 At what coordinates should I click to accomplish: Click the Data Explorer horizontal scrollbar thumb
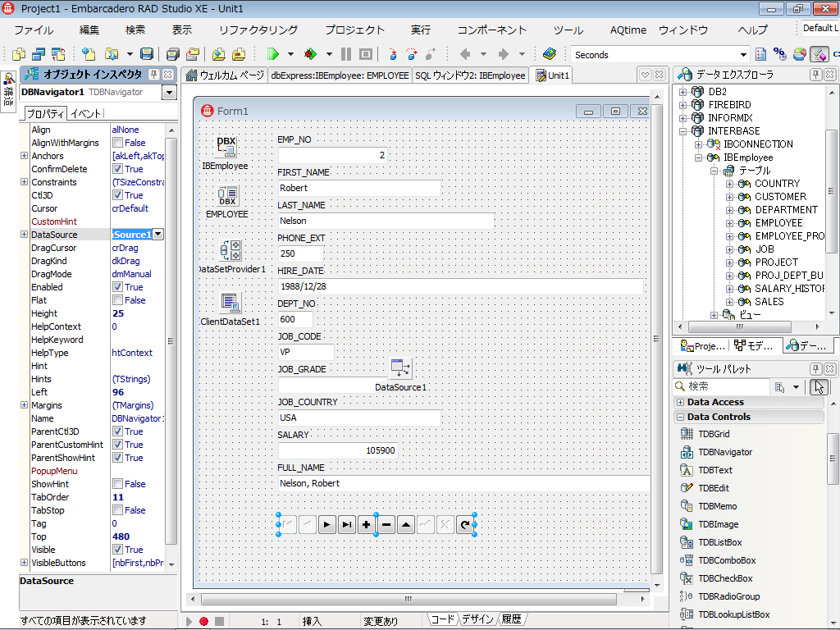[739, 326]
